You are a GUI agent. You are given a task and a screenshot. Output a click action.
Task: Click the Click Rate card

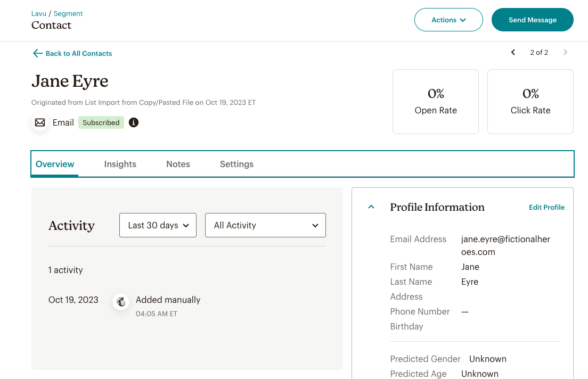[x=530, y=102]
